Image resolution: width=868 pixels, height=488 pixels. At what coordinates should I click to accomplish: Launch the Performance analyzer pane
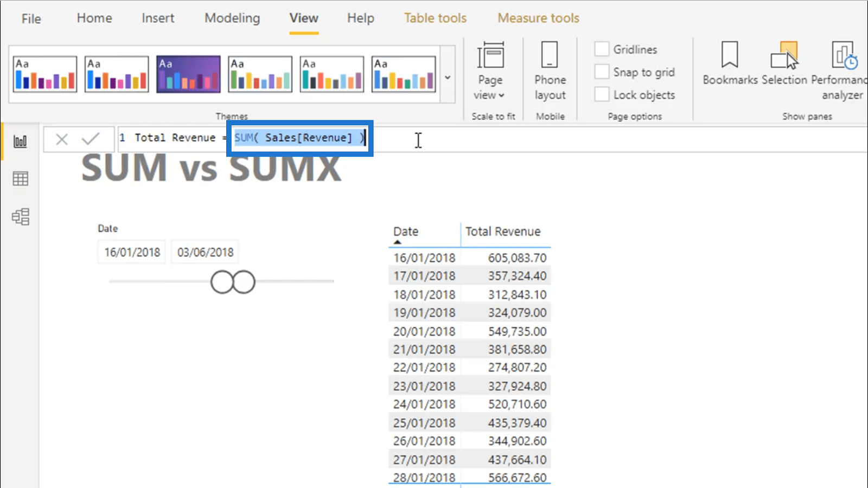click(x=840, y=70)
